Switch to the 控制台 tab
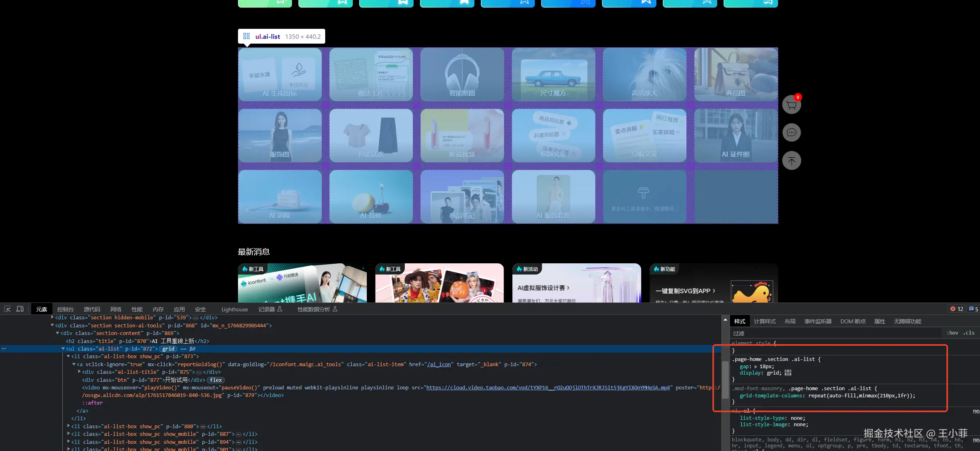The width and height of the screenshot is (980, 451). point(65,309)
